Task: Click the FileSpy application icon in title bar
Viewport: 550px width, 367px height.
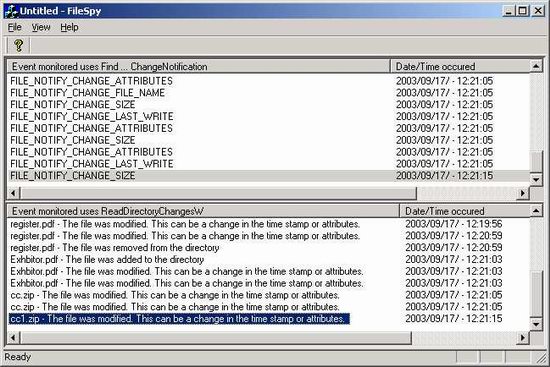Action: pos(11,11)
